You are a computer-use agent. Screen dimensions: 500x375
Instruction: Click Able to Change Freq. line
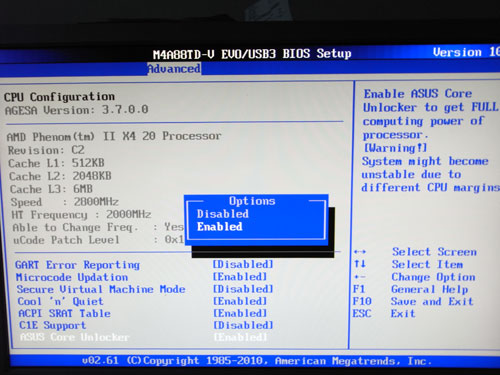point(98,227)
